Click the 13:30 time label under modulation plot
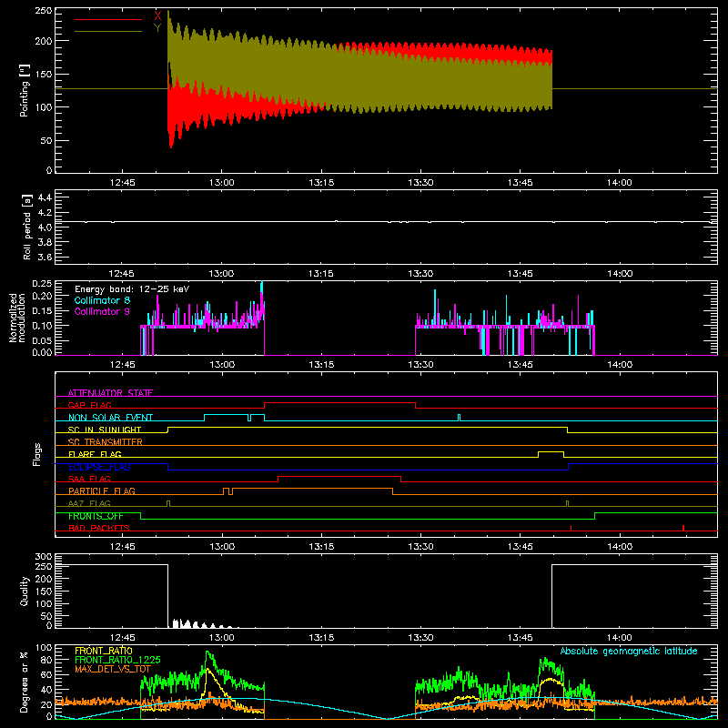The width and height of the screenshot is (728, 728). (420, 365)
